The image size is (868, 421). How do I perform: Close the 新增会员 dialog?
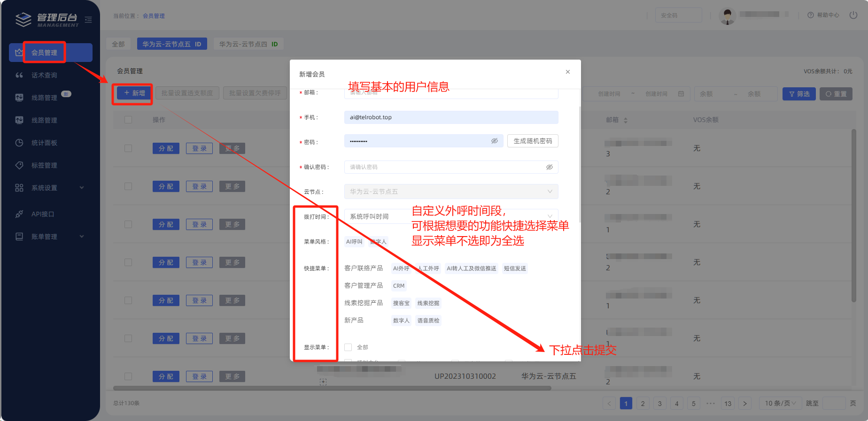pyautogui.click(x=568, y=72)
